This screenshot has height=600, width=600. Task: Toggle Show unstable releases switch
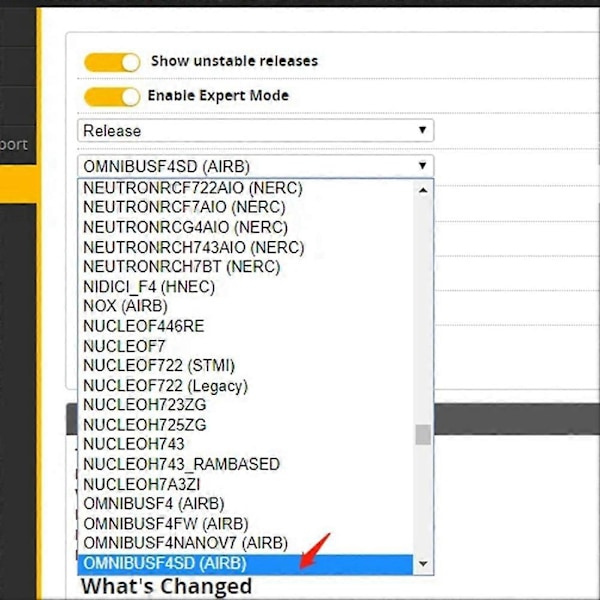112,62
